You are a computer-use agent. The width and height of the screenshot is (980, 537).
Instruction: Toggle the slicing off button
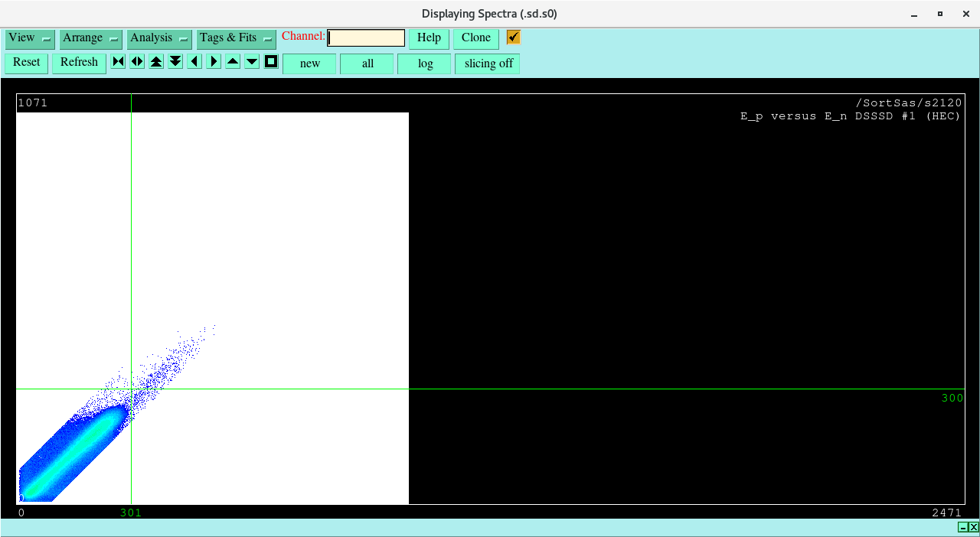488,63
